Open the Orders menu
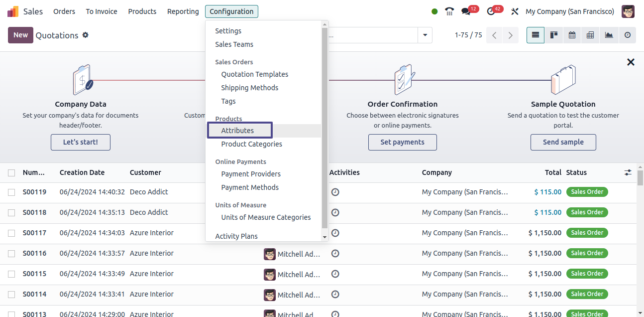Screen dimensions: 644x317 click(64, 11)
